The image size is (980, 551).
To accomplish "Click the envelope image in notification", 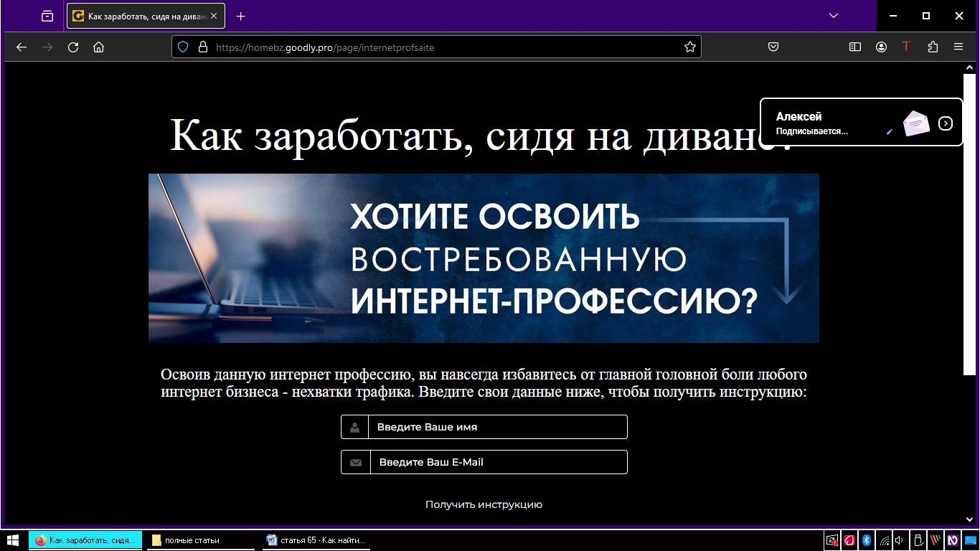I will tap(916, 123).
